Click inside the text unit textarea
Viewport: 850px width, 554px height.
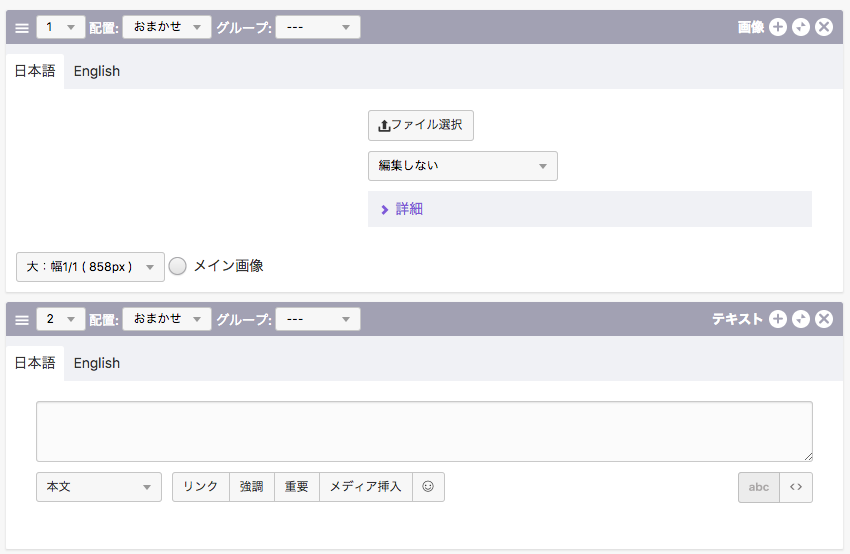424,431
